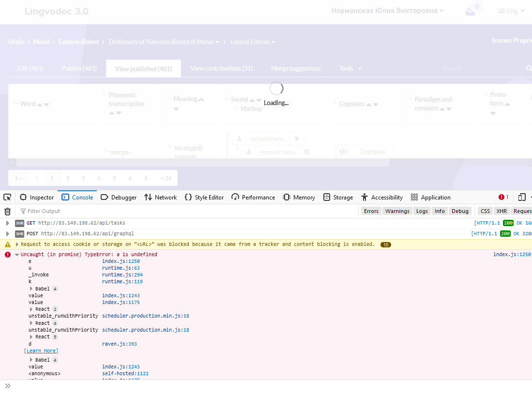Image resolution: width=532 pixels, height=396 pixels.
Task: Open the markup table icon next to молодой паре
Action: (x=306, y=152)
